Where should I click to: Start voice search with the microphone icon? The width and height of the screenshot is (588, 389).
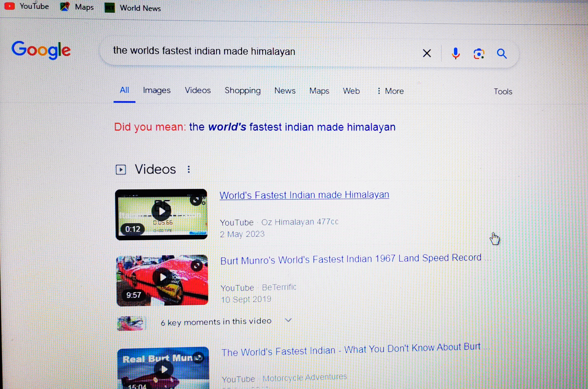click(455, 53)
